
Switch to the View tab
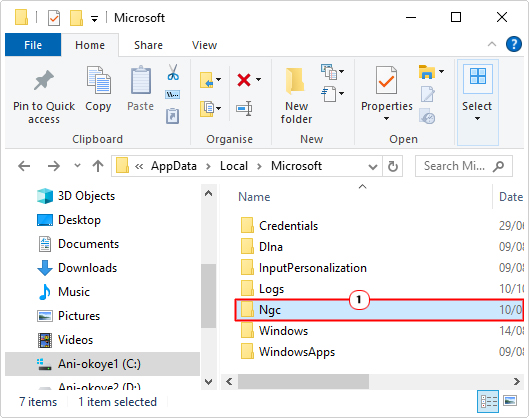coord(204,45)
